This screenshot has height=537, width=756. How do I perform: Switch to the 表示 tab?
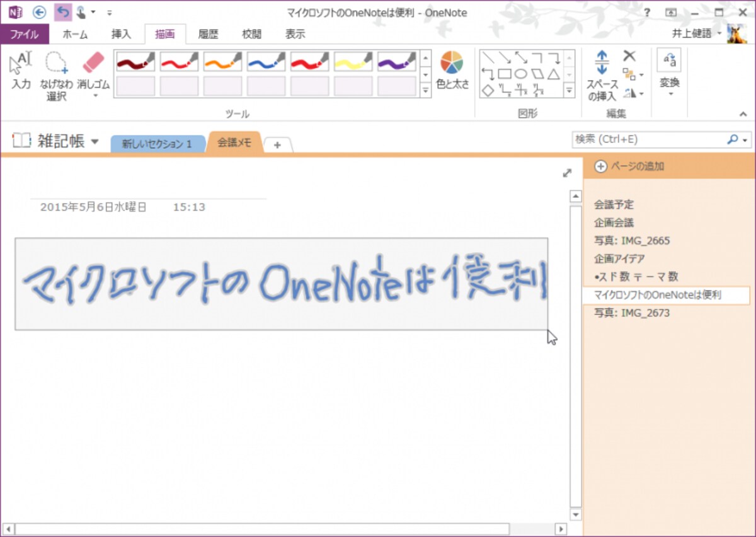pos(295,35)
